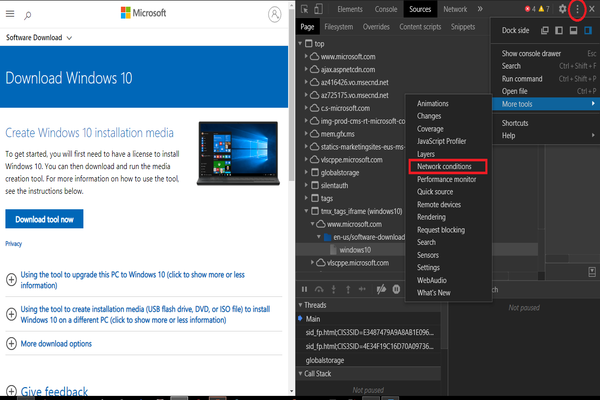Expand More download options plus icon
Screen dimensions: 600x400
coord(11,343)
